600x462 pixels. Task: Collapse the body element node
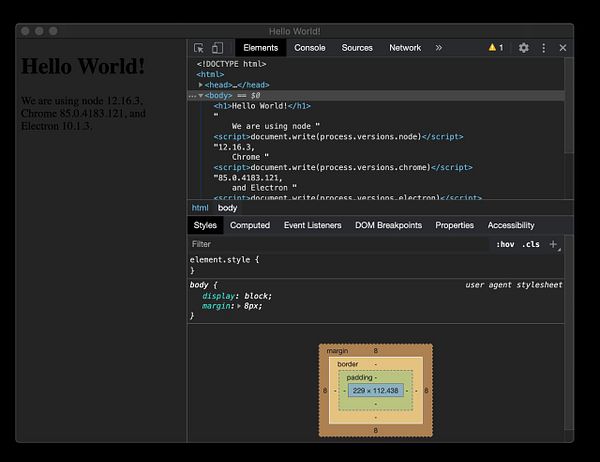201,96
